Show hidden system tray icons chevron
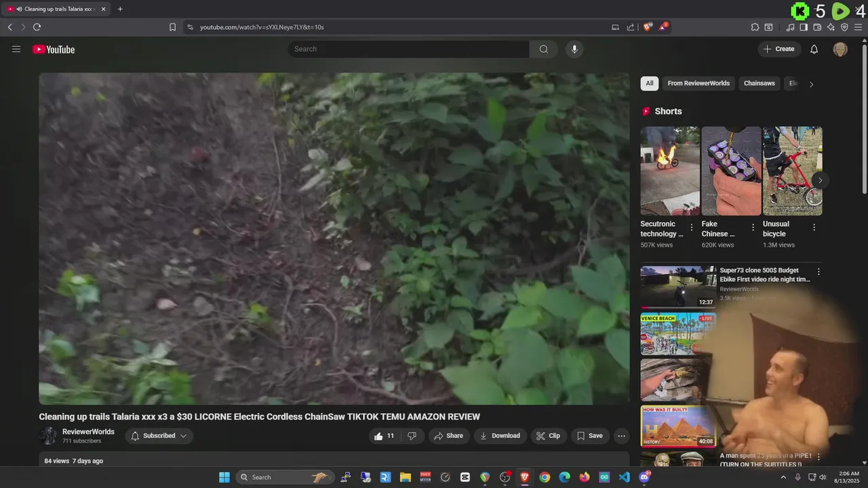The image size is (868, 488). pos(783,477)
